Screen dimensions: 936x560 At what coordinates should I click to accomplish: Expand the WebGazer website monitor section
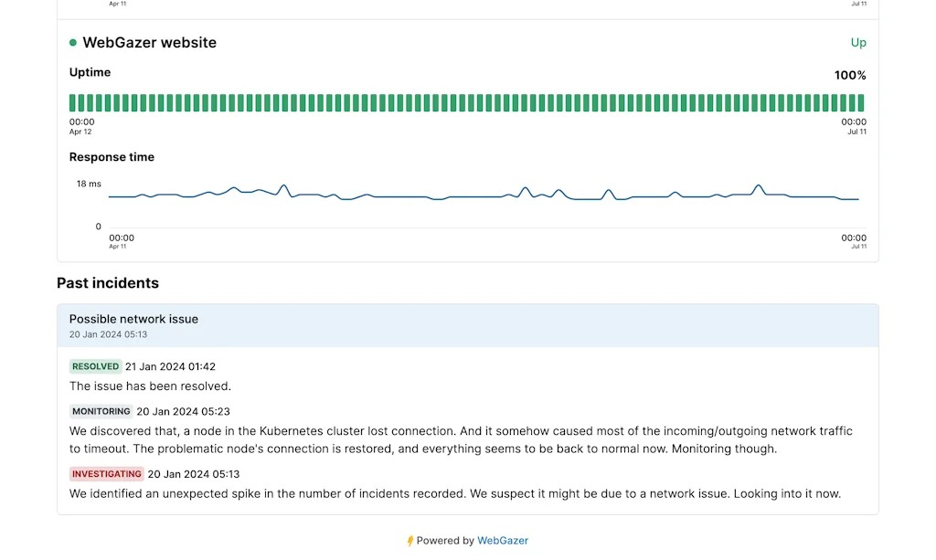coord(149,42)
